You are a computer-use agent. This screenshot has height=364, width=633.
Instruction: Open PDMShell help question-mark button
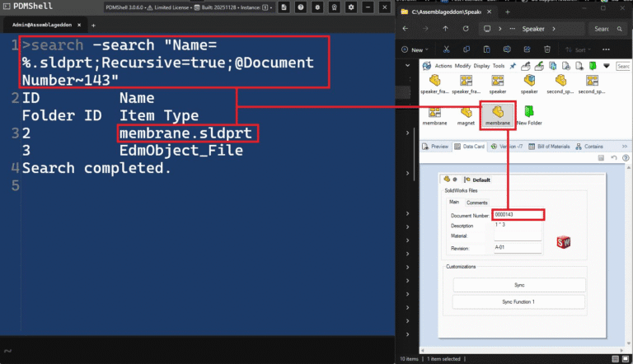click(301, 7)
